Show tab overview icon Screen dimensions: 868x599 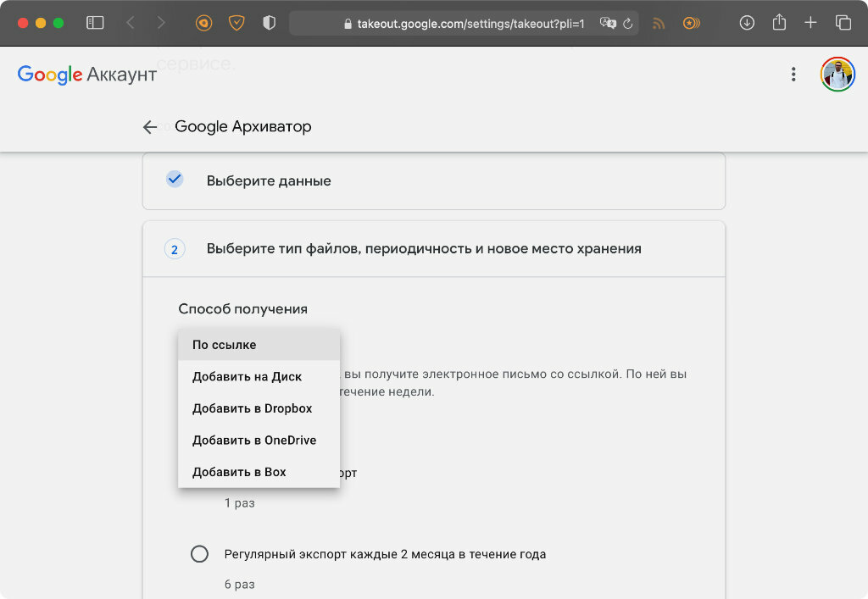(x=843, y=23)
